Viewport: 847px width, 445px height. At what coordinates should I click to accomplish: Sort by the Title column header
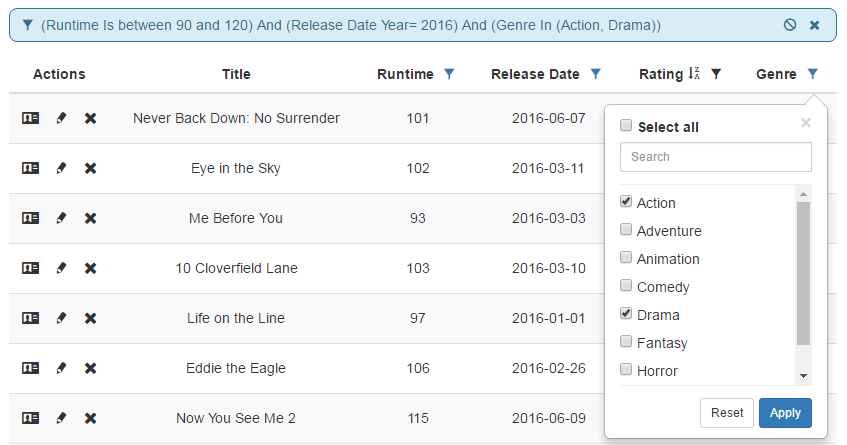tap(236, 74)
